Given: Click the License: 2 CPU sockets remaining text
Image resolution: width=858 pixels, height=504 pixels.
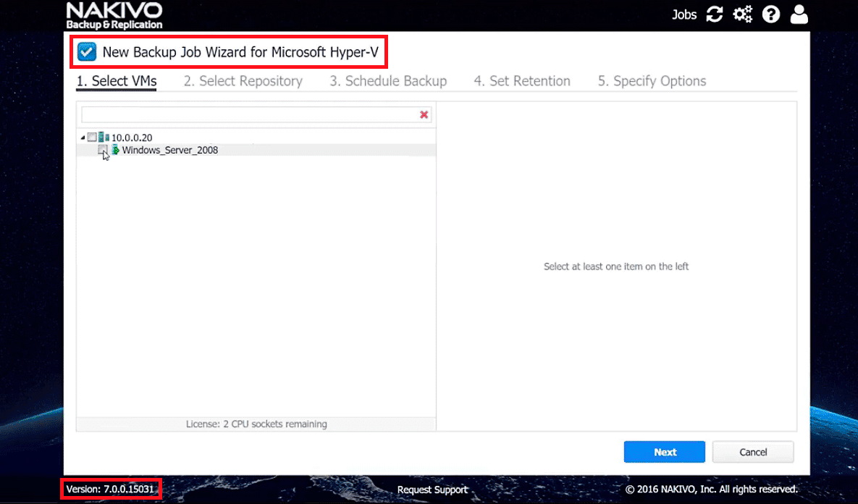Looking at the screenshot, I should (256, 424).
